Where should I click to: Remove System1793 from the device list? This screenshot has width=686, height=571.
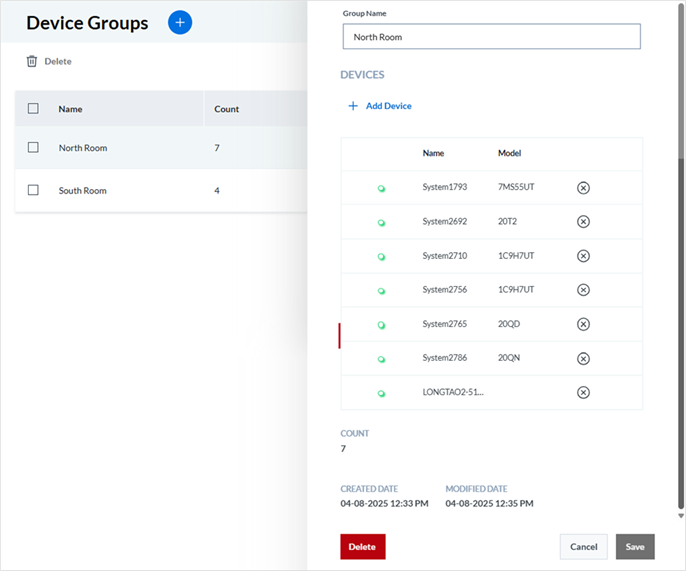(584, 188)
